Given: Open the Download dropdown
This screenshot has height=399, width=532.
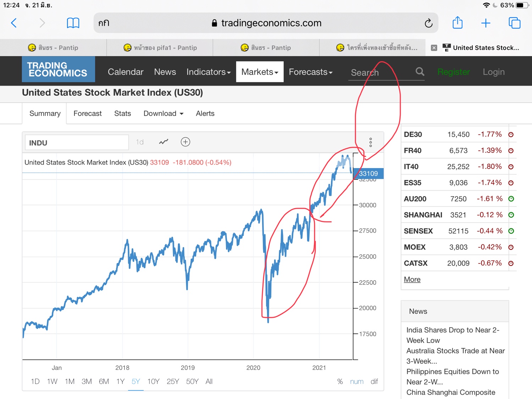Looking at the screenshot, I should coord(164,113).
